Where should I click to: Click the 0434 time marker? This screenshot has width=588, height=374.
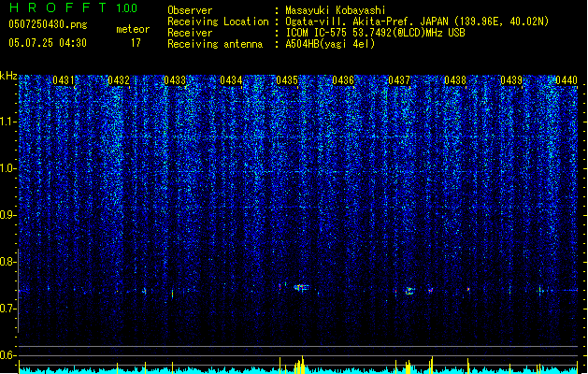231,80
